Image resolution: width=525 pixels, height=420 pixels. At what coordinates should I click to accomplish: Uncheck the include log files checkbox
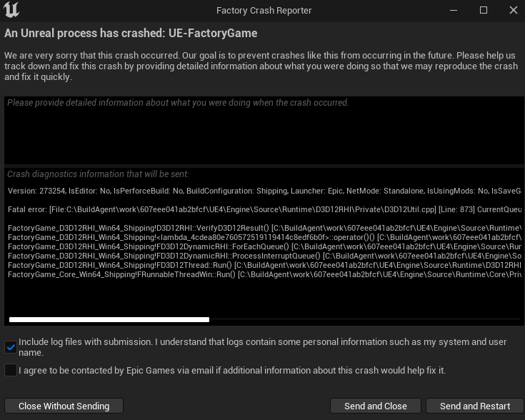(11, 347)
